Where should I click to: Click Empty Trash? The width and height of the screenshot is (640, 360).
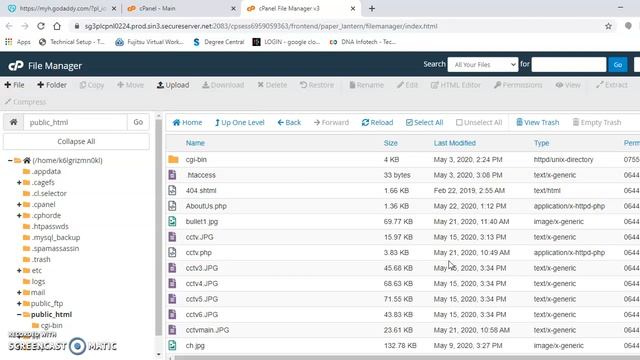[597, 122]
